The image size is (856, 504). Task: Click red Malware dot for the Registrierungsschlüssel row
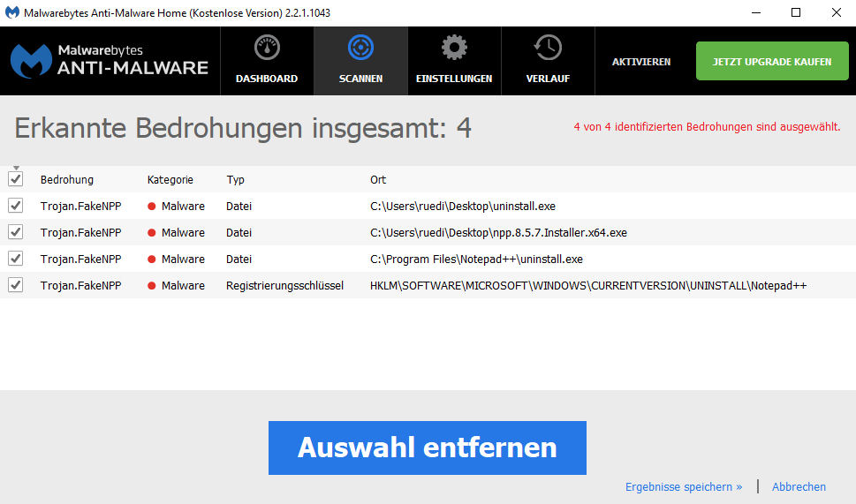152,285
